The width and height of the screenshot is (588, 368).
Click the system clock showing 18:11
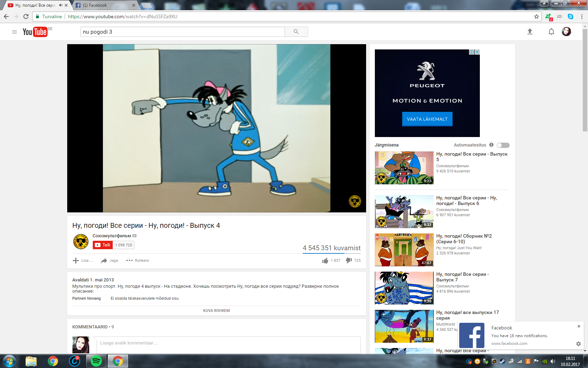click(570, 359)
